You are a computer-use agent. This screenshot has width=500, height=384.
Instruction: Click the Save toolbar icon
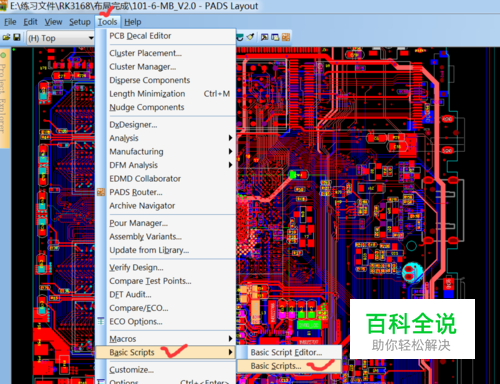[x=17, y=37]
